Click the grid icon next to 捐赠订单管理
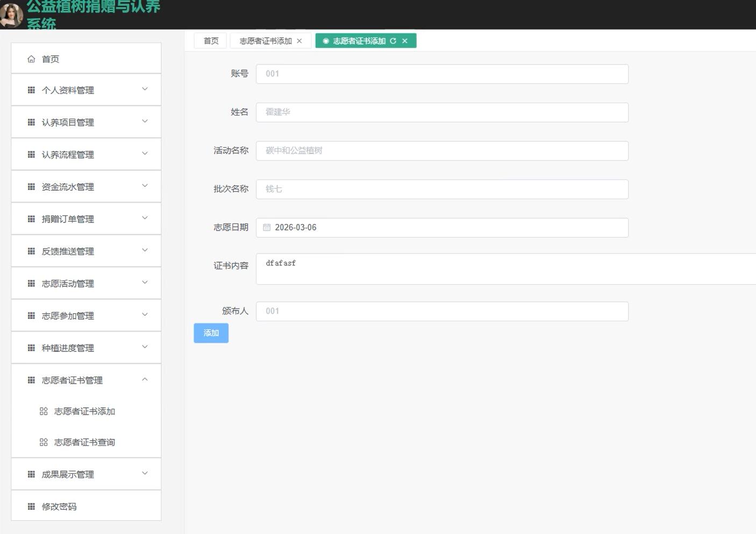The height and width of the screenshot is (534, 756). [x=31, y=219]
